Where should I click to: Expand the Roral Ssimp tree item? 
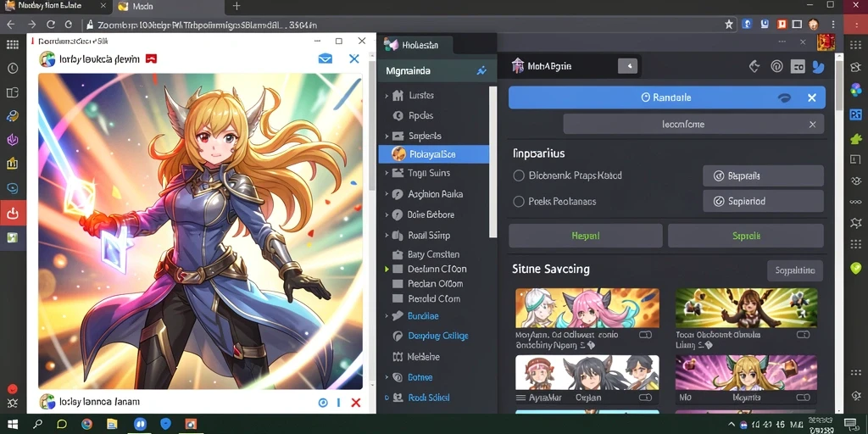coord(387,236)
